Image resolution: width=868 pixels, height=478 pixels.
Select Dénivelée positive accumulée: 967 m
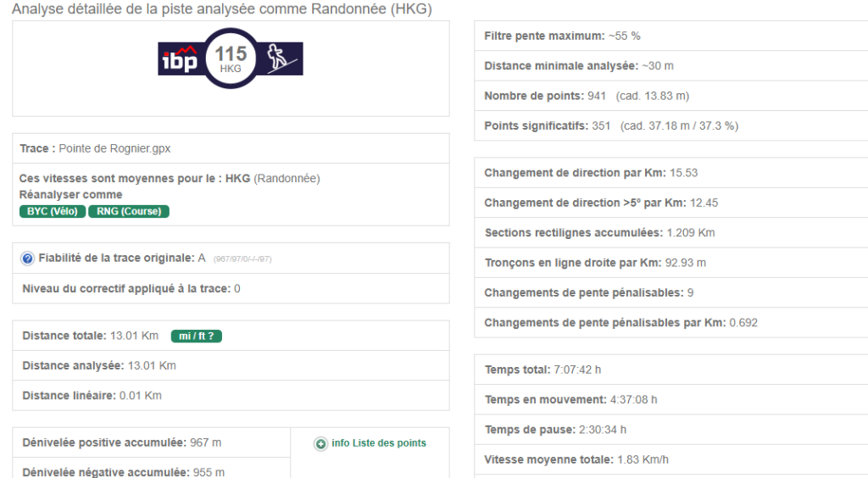tap(122, 442)
